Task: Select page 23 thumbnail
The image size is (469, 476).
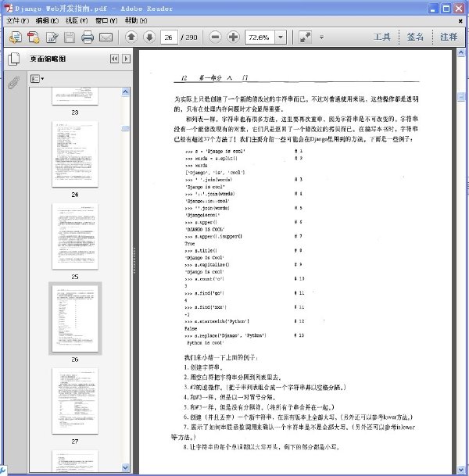Action: click(x=75, y=96)
